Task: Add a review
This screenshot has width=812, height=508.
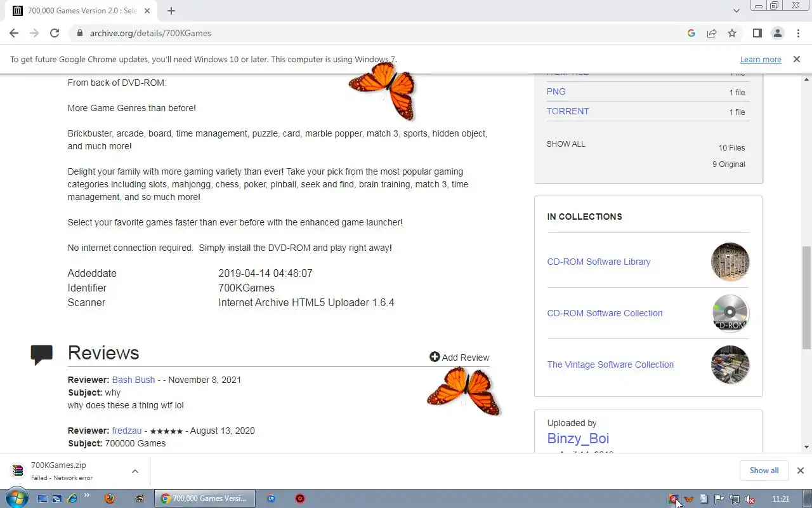Action: pos(459,358)
